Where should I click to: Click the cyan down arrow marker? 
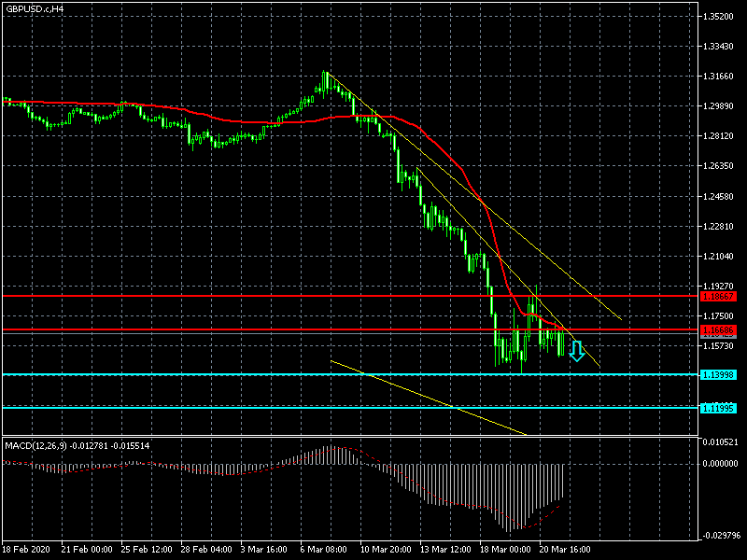point(576,351)
